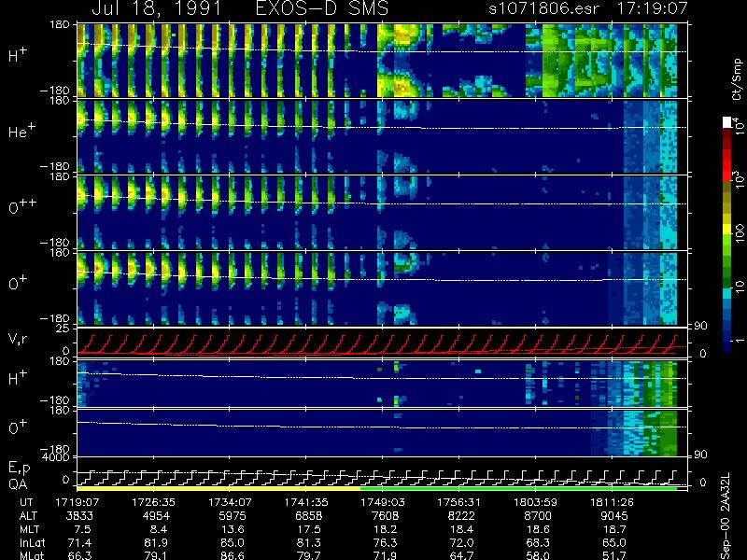Click UT tick value "1756:31"

click(458, 502)
